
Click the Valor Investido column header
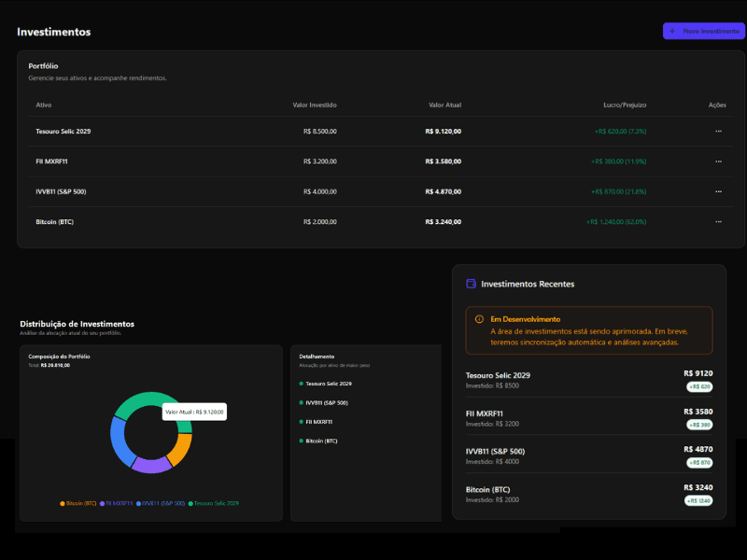315,105
